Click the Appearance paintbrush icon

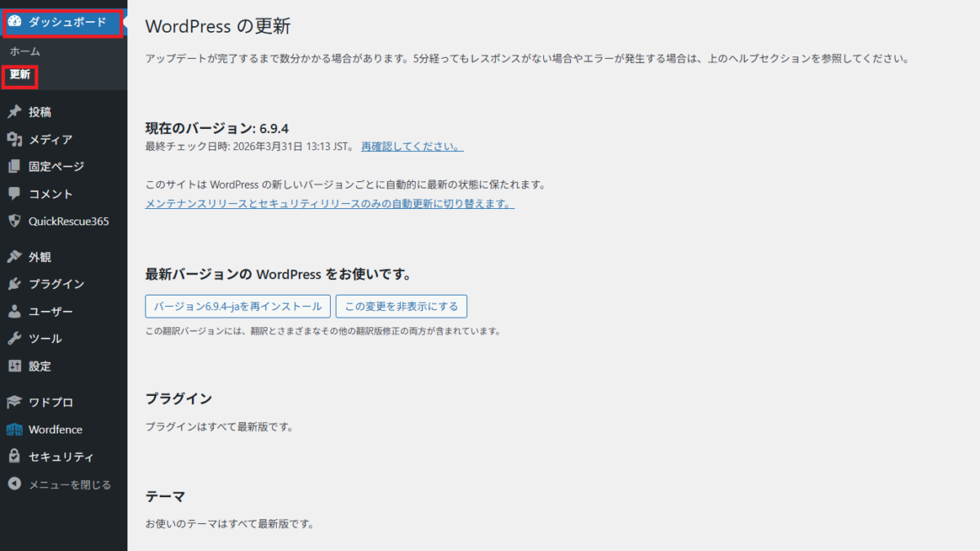(x=14, y=257)
